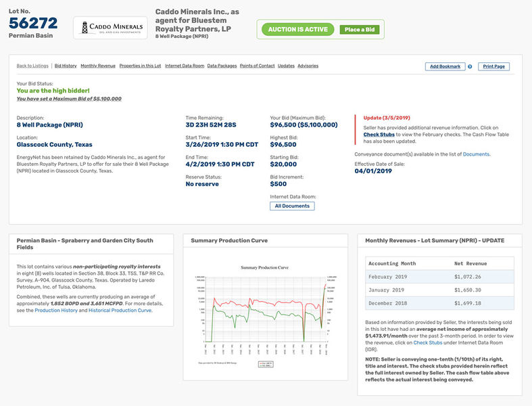532x406 pixels.
Task: Click the help icon beside Add Bookmark
Action: [x=470, y=66]
